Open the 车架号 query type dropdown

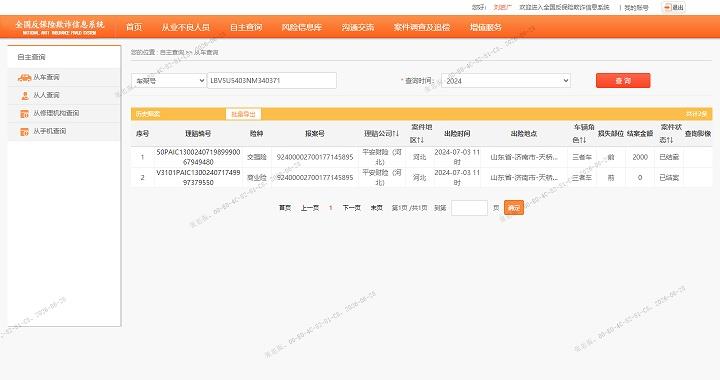(x=169, y=81)
